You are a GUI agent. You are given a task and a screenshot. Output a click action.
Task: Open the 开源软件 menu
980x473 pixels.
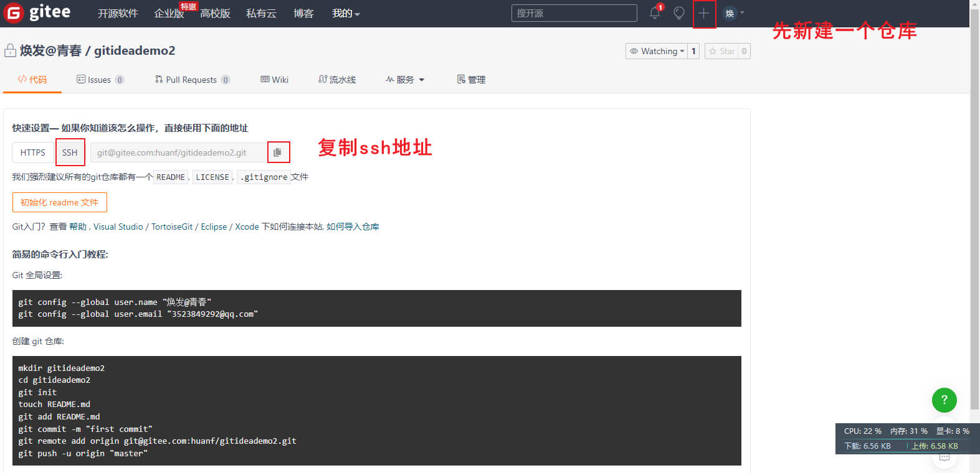pyautogui.click(x=118, y=13)
